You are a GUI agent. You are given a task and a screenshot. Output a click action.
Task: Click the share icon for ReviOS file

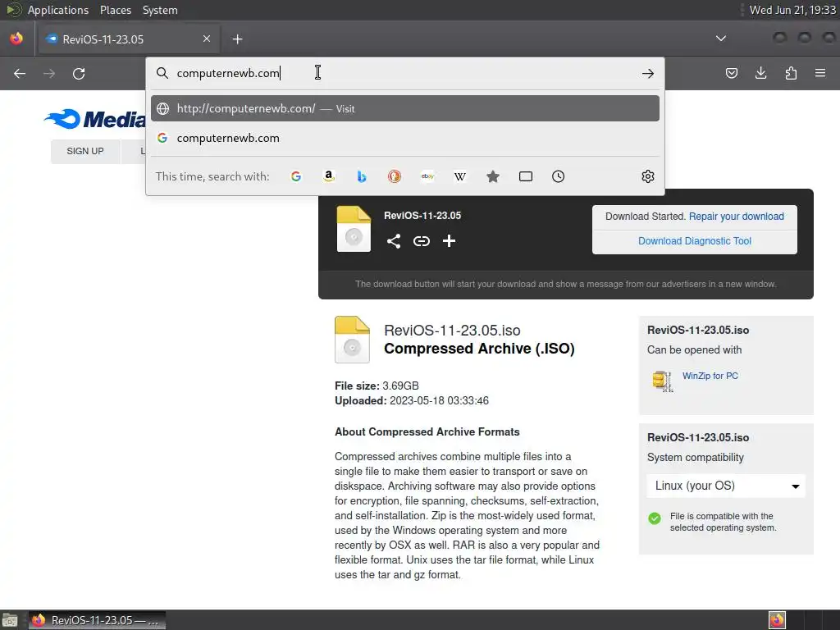click(394, 241)
